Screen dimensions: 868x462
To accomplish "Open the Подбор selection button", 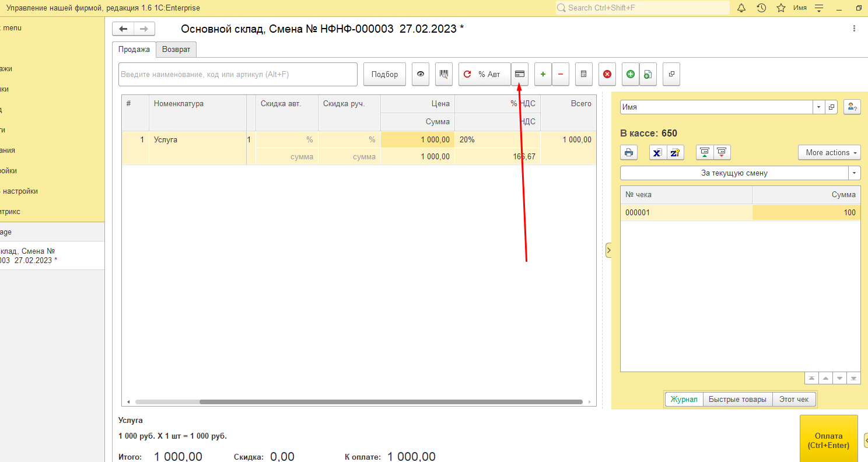I will click(x=384, y=74).
